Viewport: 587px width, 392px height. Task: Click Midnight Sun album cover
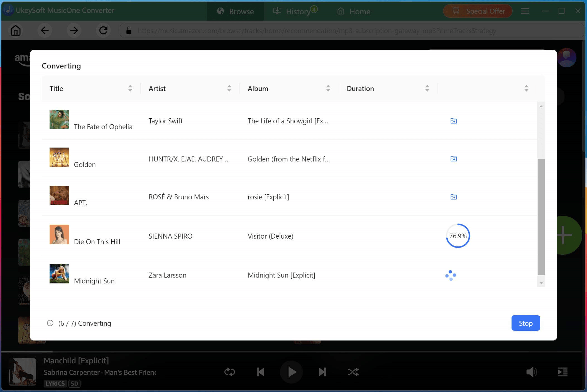pyautogui.click(x=59, y=274)
